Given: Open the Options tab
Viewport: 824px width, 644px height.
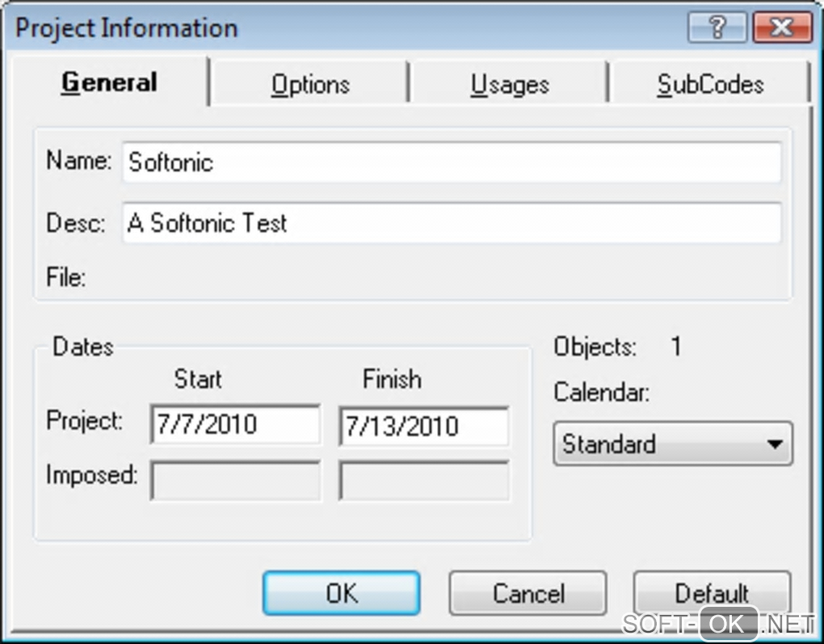Looking at the screenshot, I should tap(310, 84).
